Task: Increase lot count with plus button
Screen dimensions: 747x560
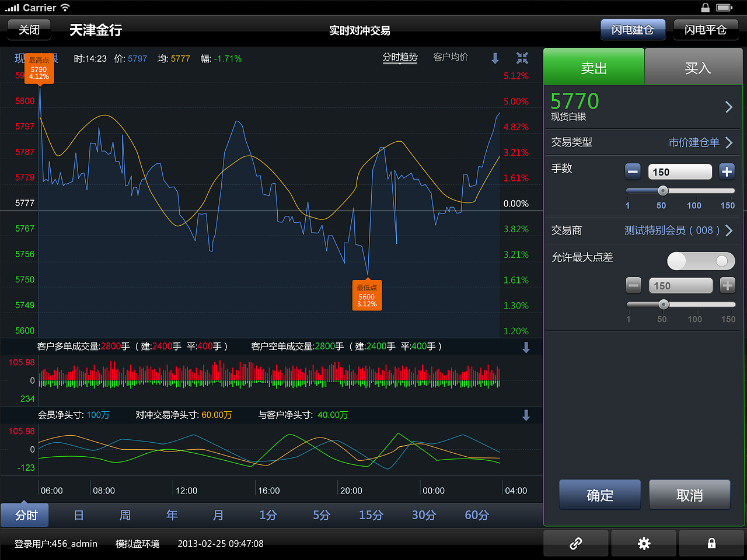Action: (x=727, y=171)
